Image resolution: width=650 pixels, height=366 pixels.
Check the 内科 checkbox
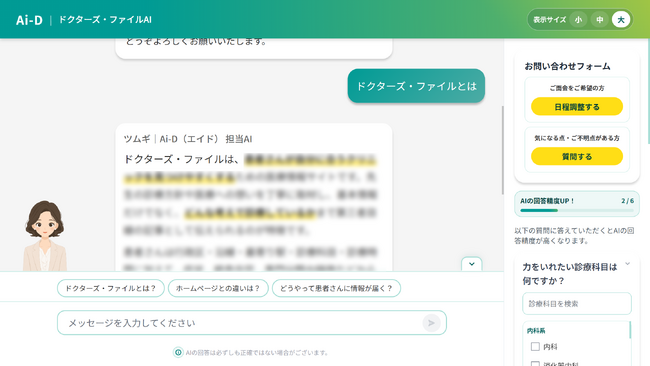535,346
